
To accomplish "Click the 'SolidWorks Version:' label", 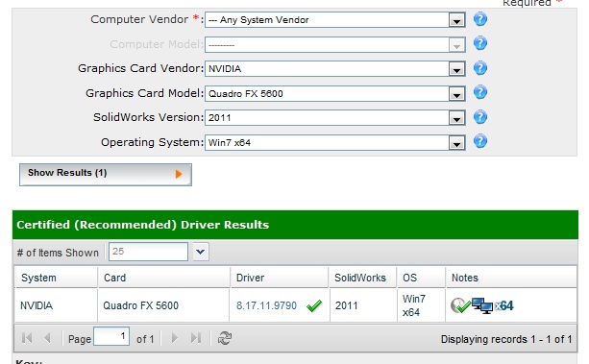I will (148, 117).
